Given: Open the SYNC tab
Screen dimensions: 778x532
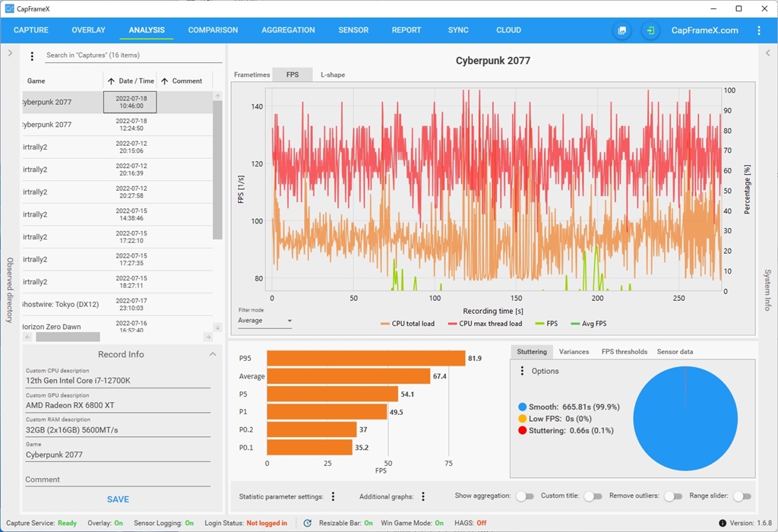Looking at the screenshot, I should [458, 30].
